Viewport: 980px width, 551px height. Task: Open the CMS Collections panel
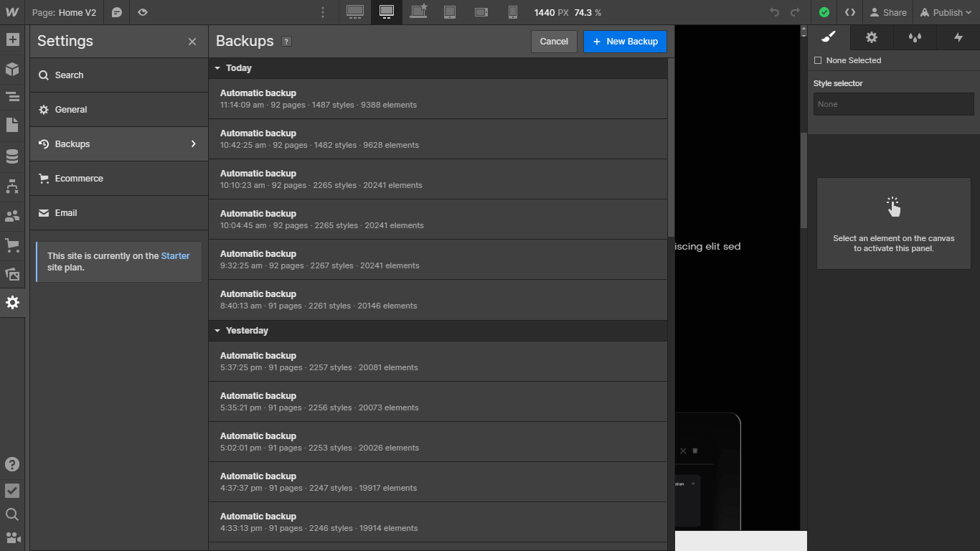tap(12, 156)
